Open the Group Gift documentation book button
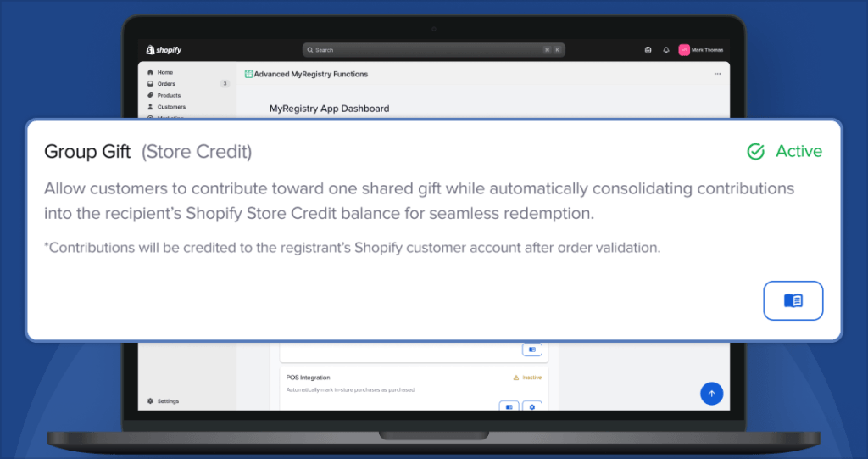This screenshot has height=459, width=868. pyautogui.click(x=793, y=300)
